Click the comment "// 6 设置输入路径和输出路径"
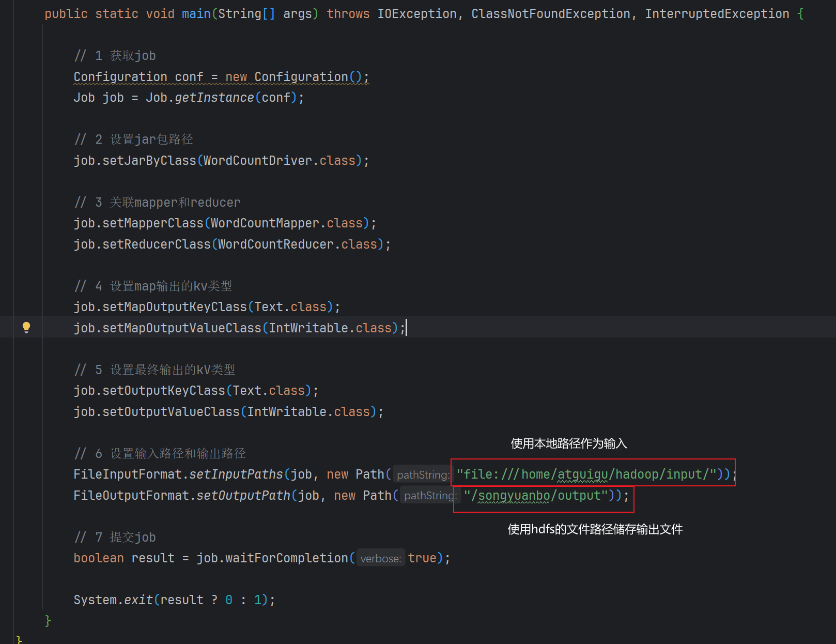The image size is (836, 644). (160, 454)
